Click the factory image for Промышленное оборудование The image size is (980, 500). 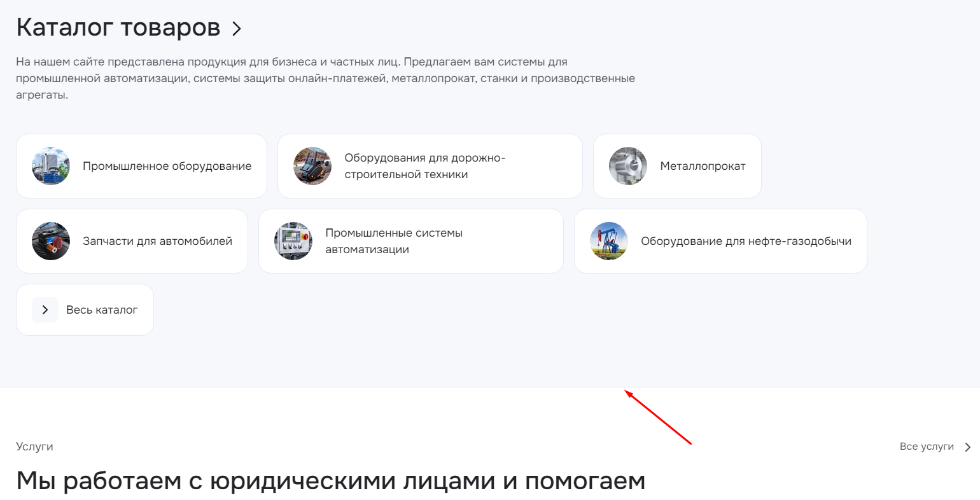[51, 166]
